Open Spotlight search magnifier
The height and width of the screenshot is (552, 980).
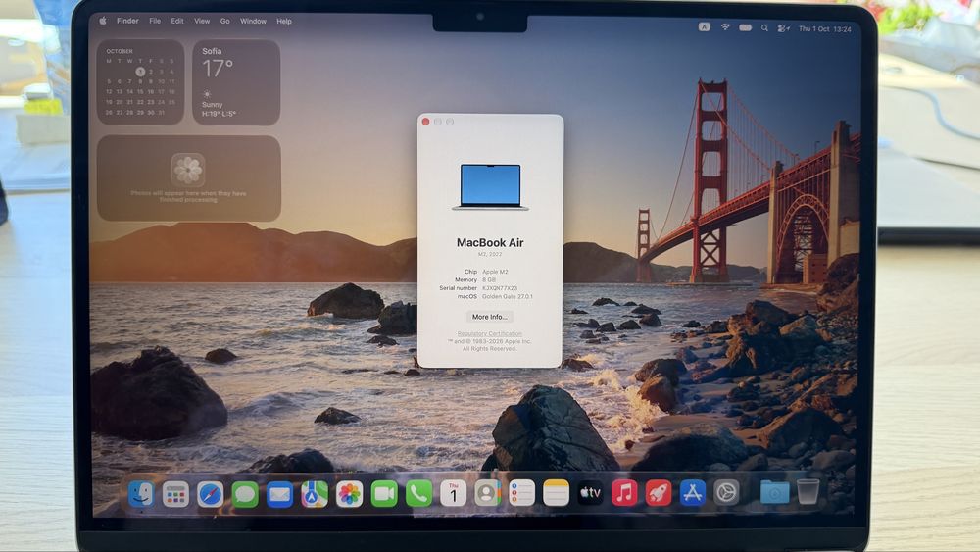coord(764,28)
